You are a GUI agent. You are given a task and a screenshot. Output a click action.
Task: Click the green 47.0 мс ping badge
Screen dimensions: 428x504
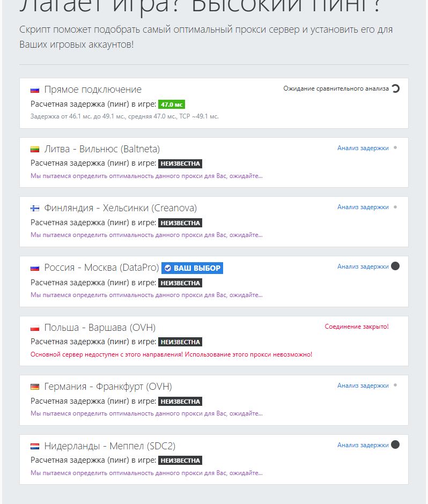tap(172, 105)
